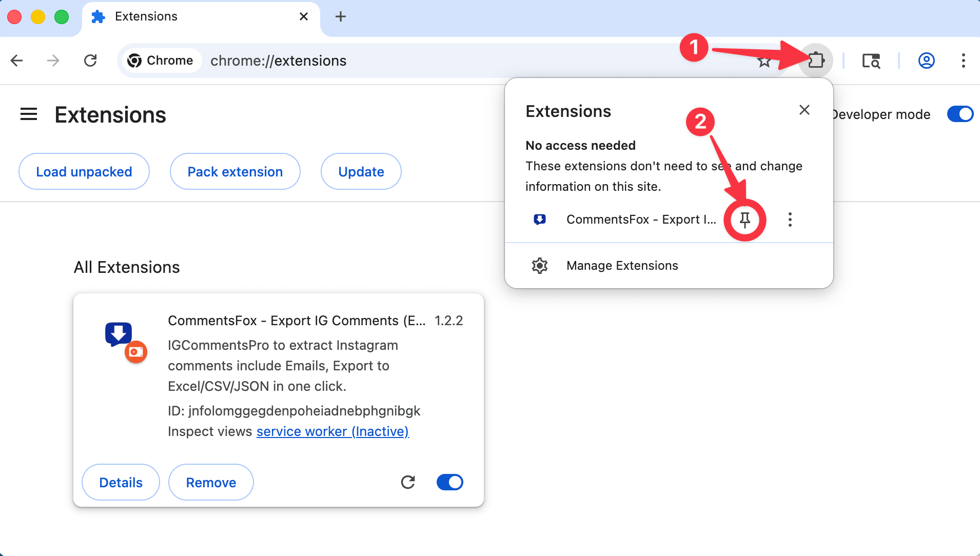Viewport: 980px width, 556px height.
Task: Select Manage Extensions in popup
Action: tap(621, 265)
